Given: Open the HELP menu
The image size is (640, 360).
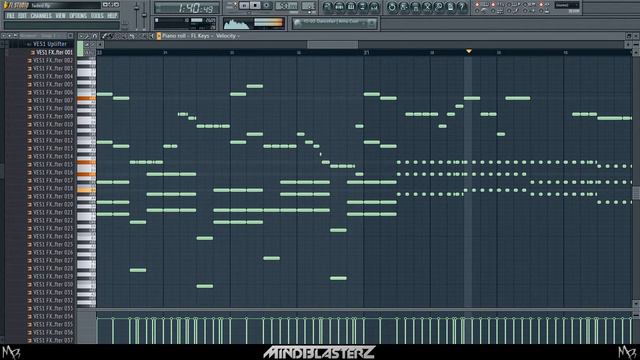Looking at the screenshot, I should tap(112, 16).
